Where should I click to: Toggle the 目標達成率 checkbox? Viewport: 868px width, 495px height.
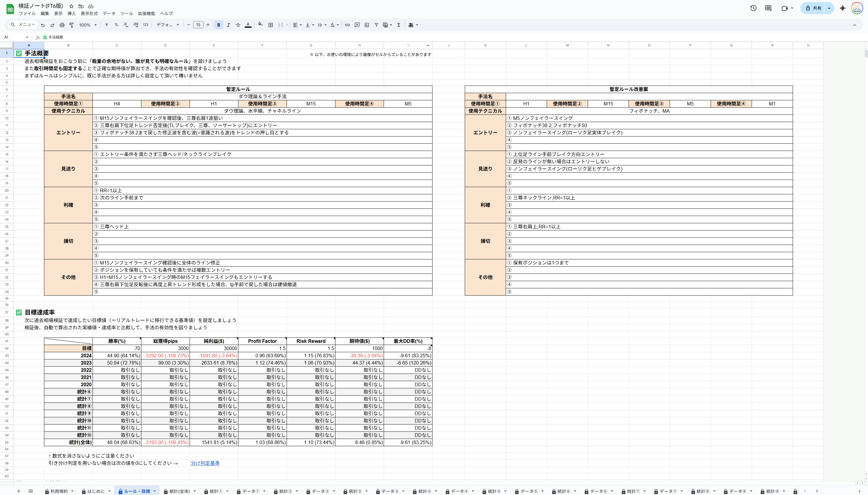point(19,312)
